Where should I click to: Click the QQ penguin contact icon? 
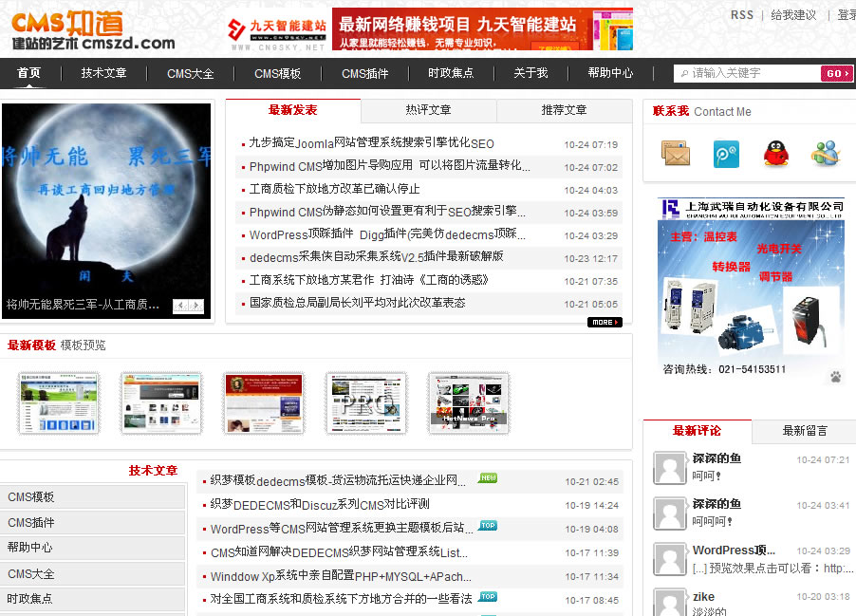point(775,154)
